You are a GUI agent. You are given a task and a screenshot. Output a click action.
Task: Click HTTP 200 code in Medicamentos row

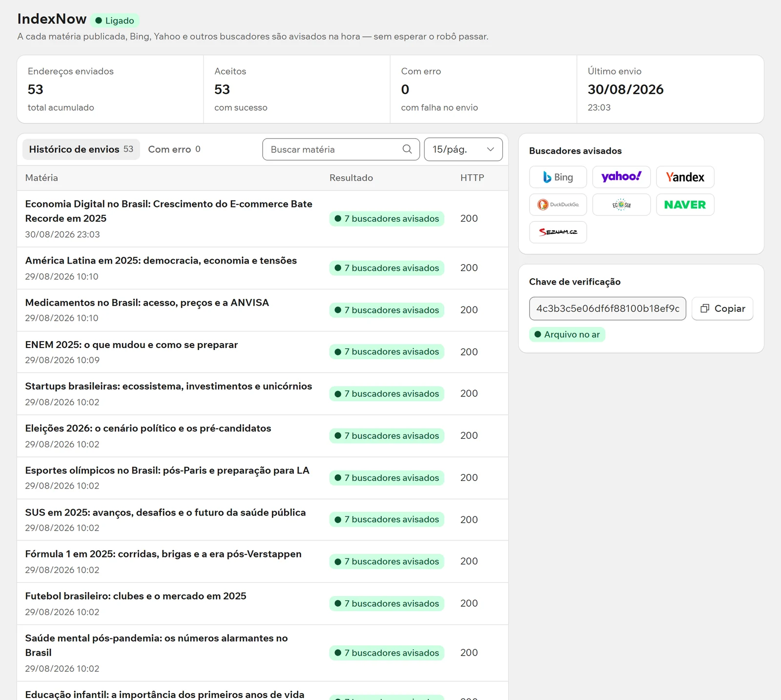coord(469,310)
